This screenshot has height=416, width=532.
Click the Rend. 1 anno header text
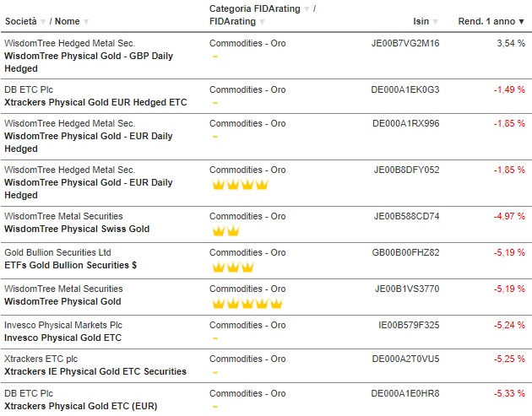[x=486, y=21]
